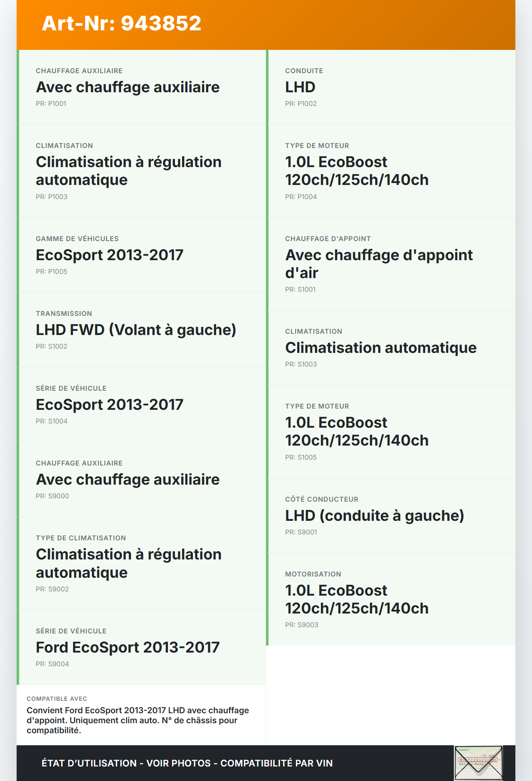Screen dimensions: 532x781
Task: Click the État d'utilisation footer banner text
Action: click(187, 763)
